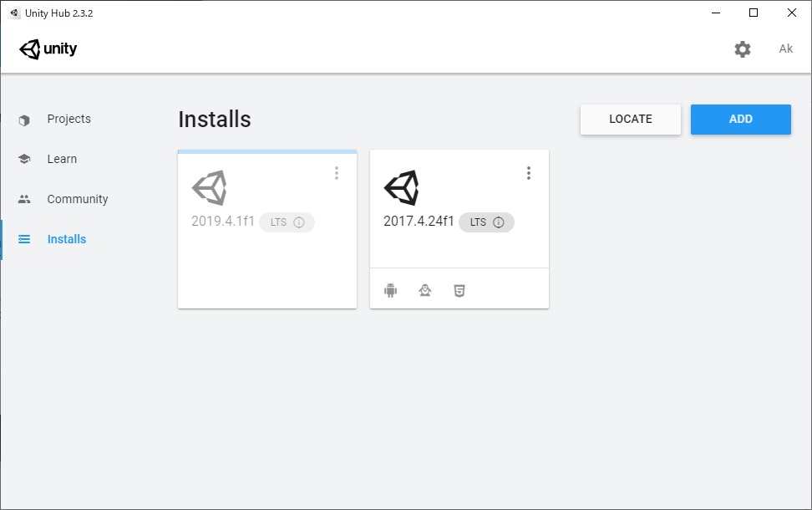Click the Projects cube icon in the sidebar
The height and width of the screenshot is (510, 812).
click(24, 119)
